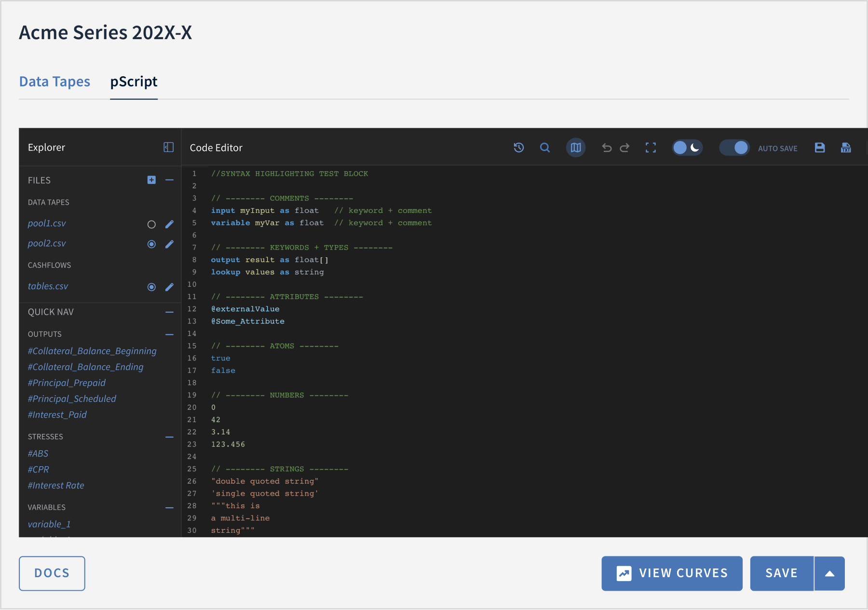Click the @externalValue attribute line
Screen dimensions: 868x610
(x=245, y=309)
